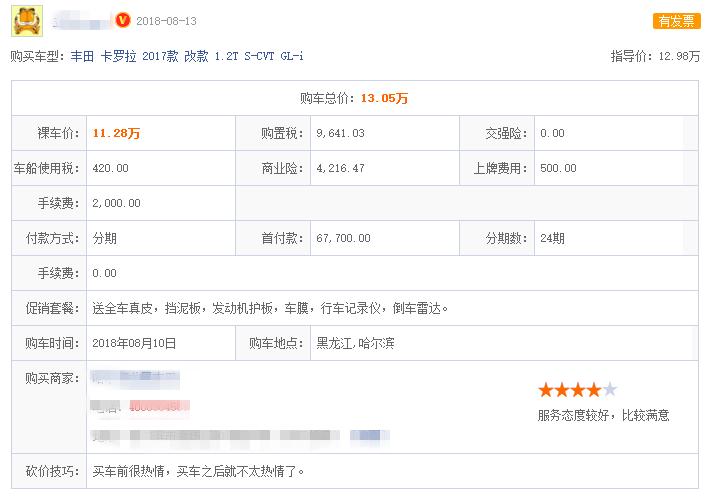Click the down payment value 67,700.00

click(x=343, y=238)
